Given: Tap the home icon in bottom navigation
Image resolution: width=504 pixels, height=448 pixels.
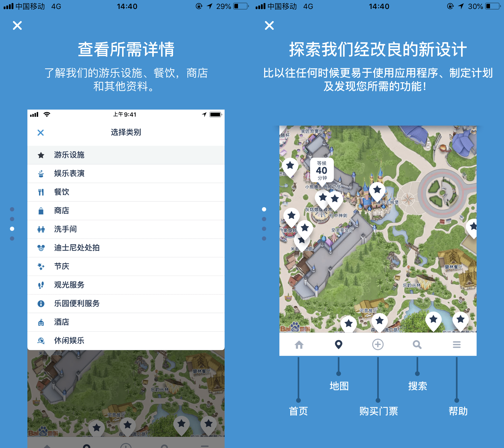Looking at the screenshot, I should (299, 345).
